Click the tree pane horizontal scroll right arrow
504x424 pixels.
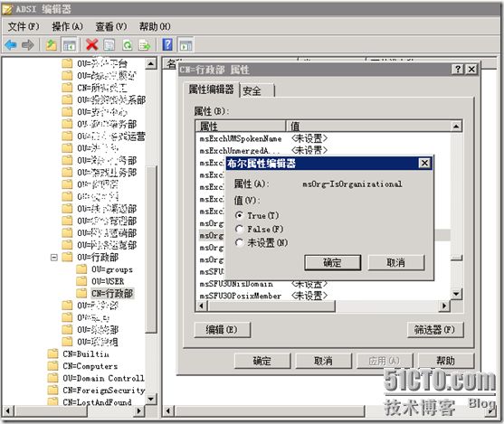click(139, 410)
